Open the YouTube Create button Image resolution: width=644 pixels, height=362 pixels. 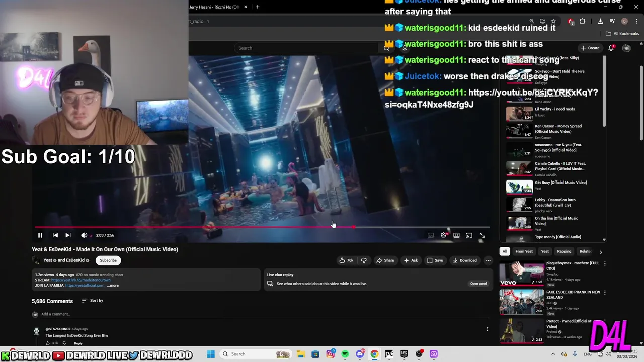coord(590,48)
